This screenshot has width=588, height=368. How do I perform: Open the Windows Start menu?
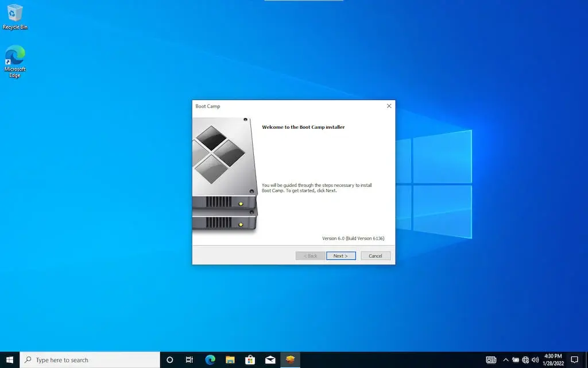click(x=9, y=360)
